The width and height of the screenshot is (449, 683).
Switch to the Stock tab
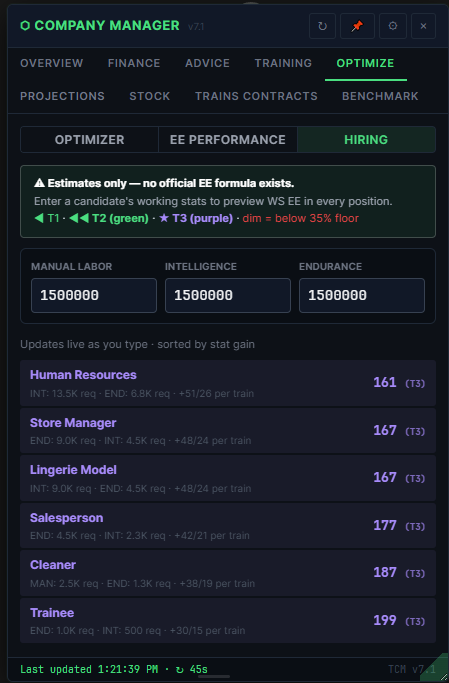coord(150,96)
